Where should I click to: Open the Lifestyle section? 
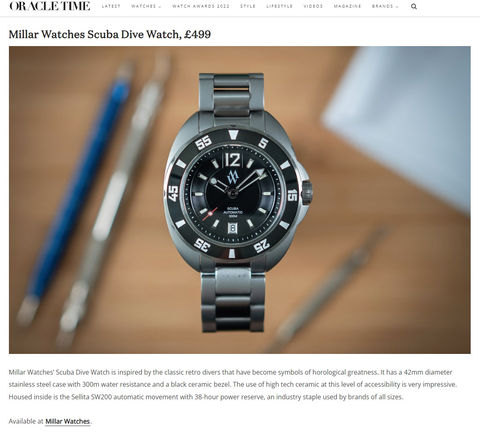click(279, 6)
